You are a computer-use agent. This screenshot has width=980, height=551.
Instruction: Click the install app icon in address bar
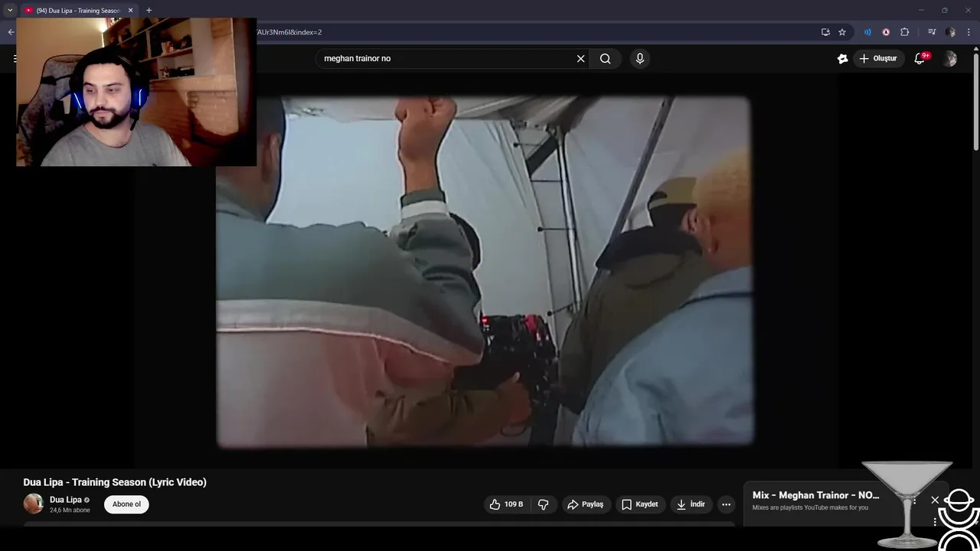(825, 32)
